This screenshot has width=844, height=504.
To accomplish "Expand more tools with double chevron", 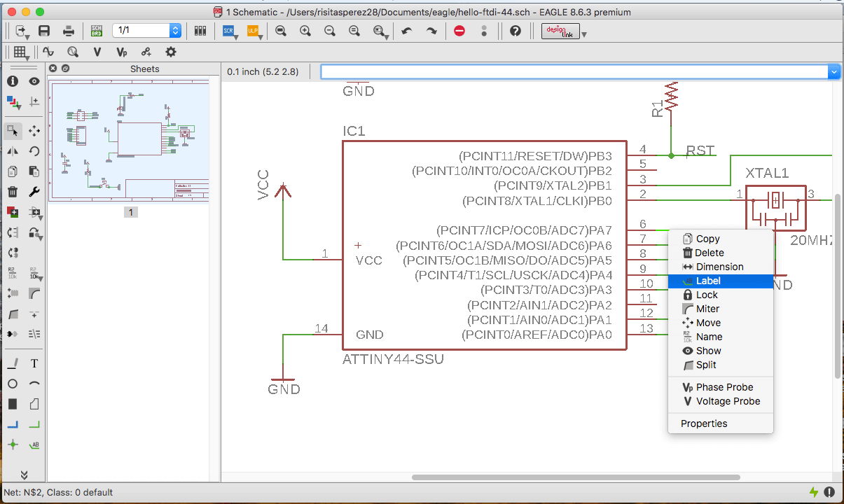I will 23,475.
